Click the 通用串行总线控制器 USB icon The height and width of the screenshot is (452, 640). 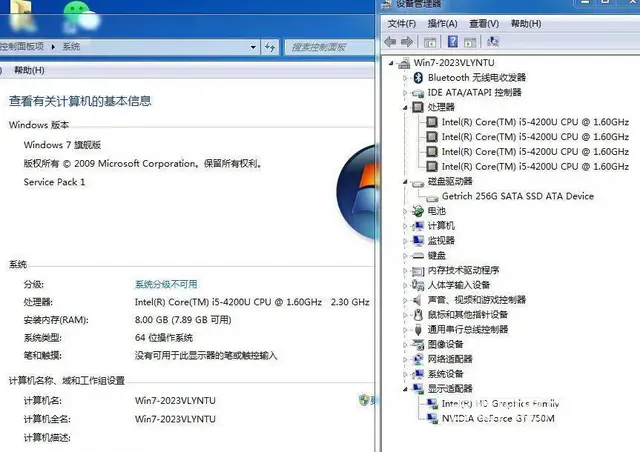[x=418, y=330]
